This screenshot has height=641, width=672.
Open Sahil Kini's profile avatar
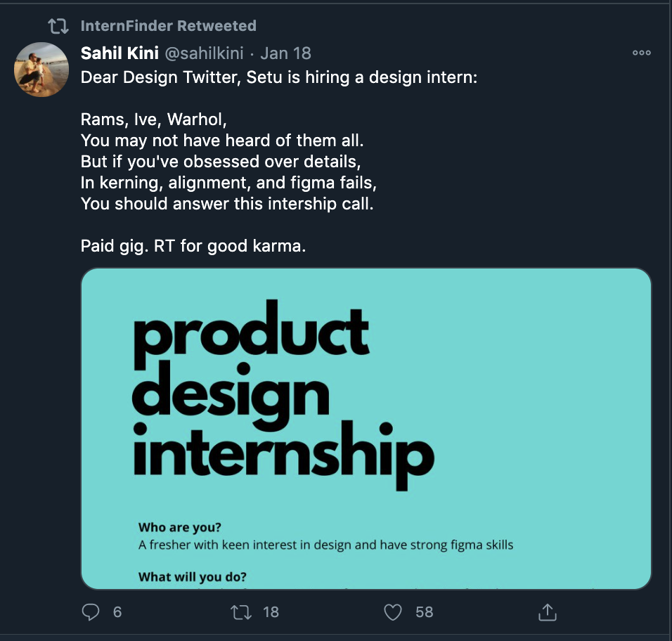[x=41, y=69]
